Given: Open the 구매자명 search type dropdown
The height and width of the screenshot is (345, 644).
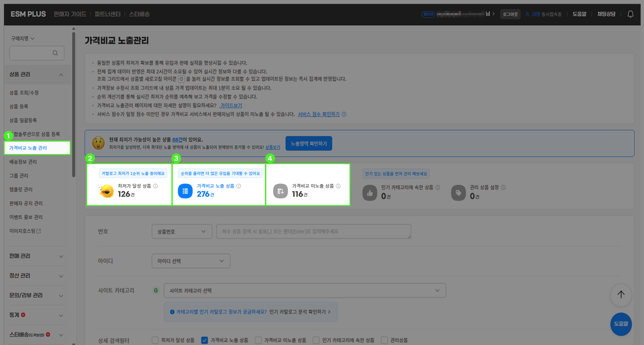Looking at the screenshot, I should click(x=23, y=39).
